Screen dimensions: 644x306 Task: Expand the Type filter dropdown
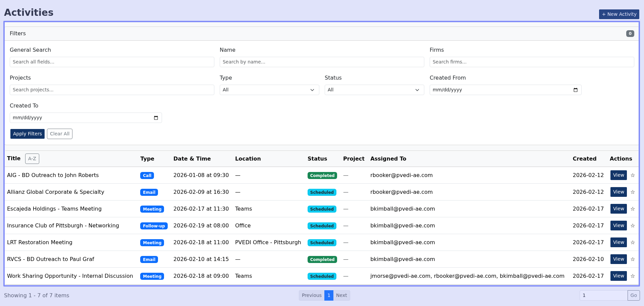[269, 90]
